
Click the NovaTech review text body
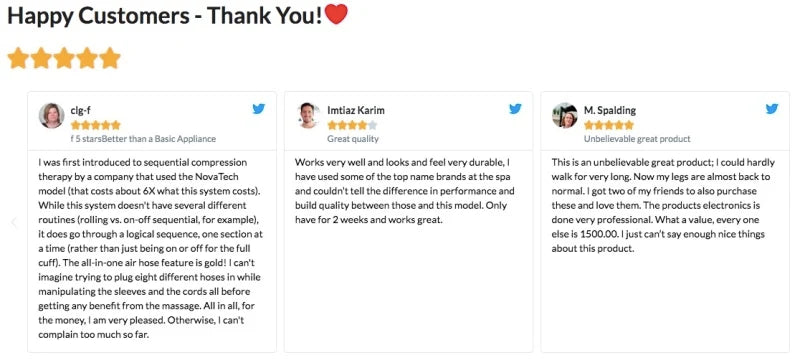[151, 249]
